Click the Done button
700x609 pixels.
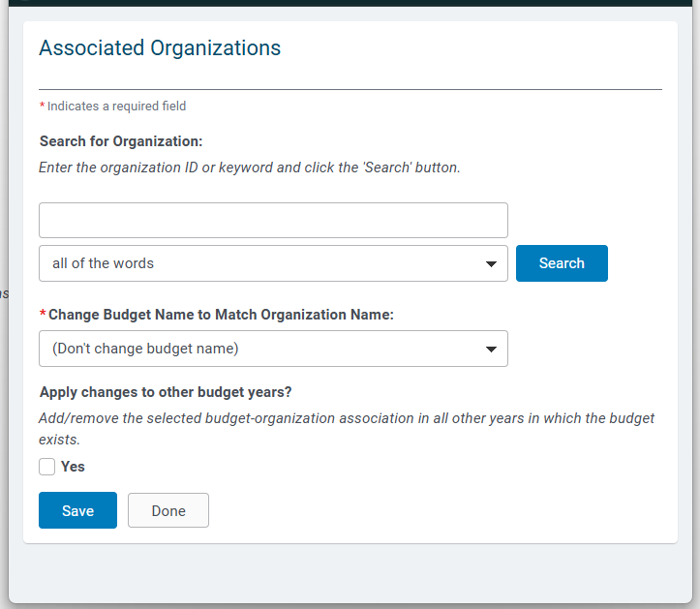[x=168, y=510]
